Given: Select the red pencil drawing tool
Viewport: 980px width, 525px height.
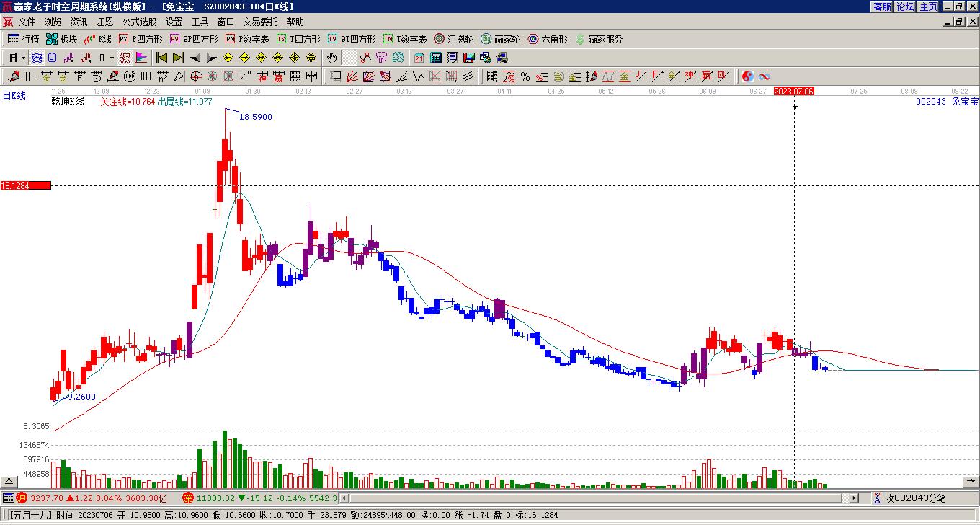Looking at the screenshot, I should (x=14, y=76).
